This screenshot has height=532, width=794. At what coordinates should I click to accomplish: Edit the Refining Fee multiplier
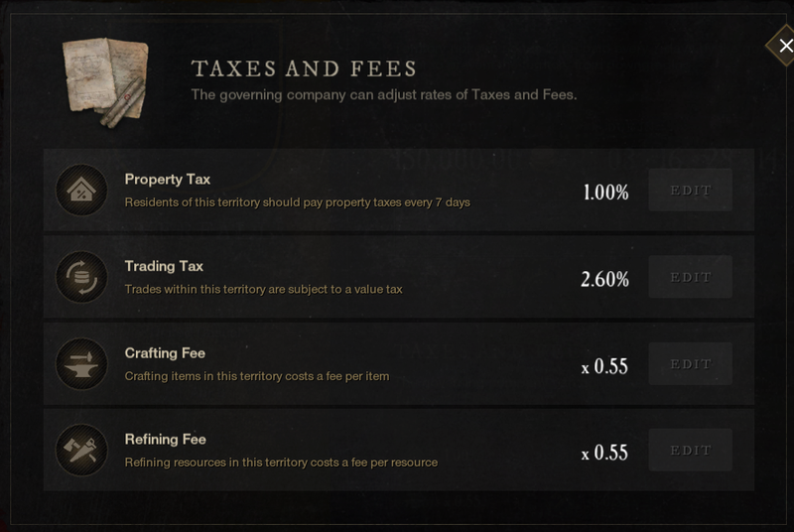pos(690,450)
